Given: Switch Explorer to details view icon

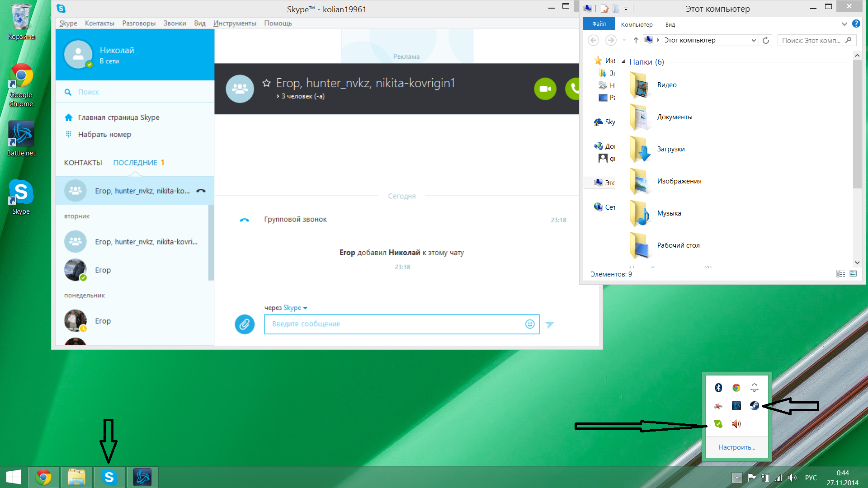Looking at the screenshot, I should [840, 274].
